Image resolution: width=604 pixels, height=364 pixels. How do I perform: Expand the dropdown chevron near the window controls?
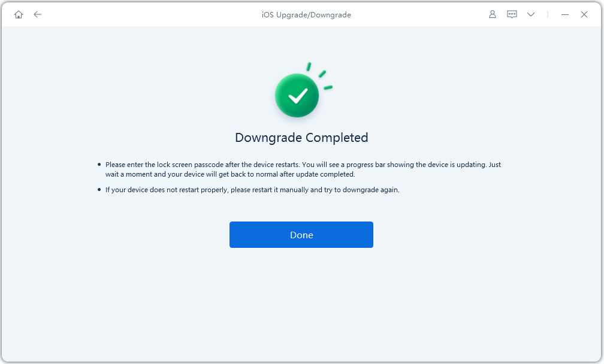tap(531, 14)
